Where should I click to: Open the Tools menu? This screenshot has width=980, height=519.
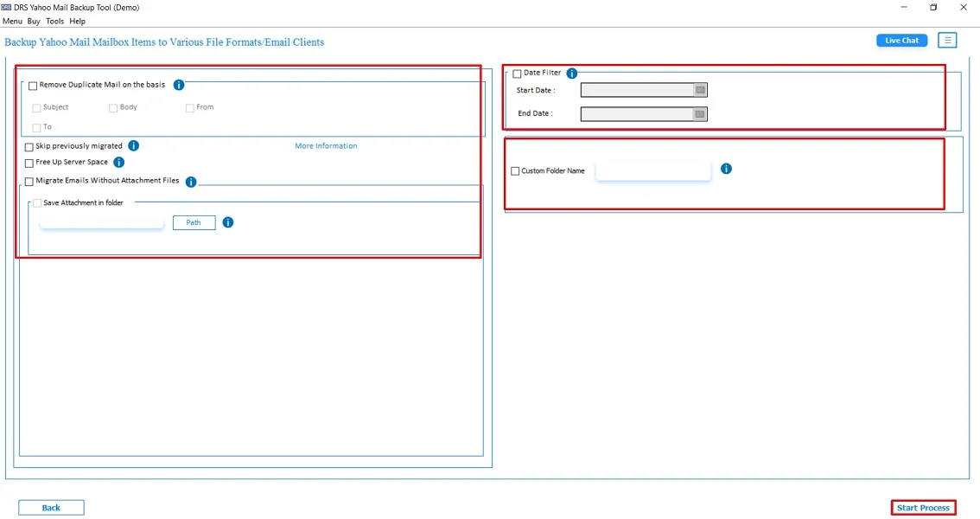click(54, 21)
